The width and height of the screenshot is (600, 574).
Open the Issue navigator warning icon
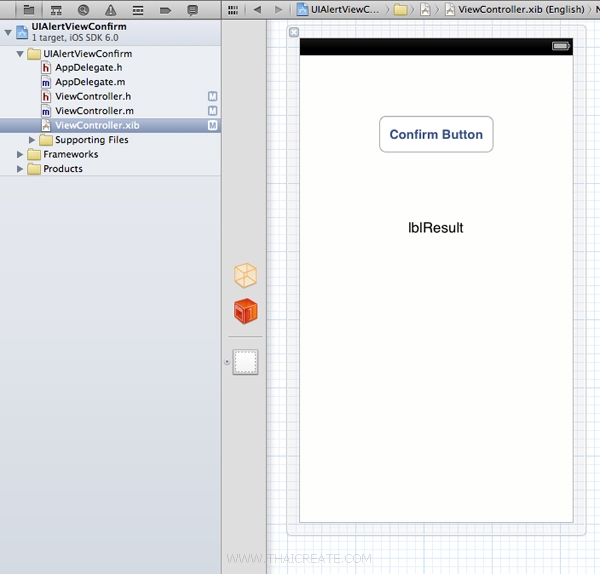pos(111,10)
